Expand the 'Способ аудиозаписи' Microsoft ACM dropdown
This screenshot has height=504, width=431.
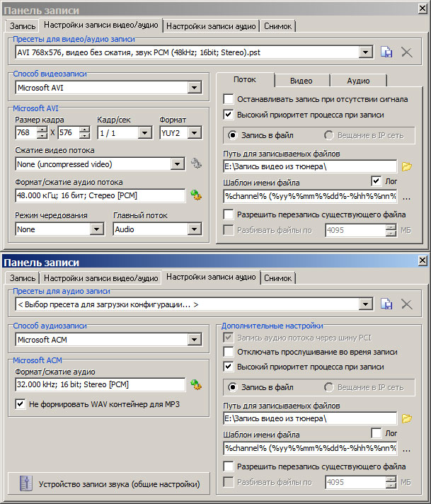pos(195,340)
